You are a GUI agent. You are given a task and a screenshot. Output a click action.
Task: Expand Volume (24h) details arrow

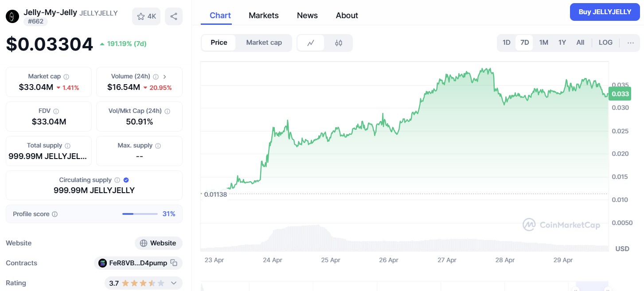pos(165,77)
